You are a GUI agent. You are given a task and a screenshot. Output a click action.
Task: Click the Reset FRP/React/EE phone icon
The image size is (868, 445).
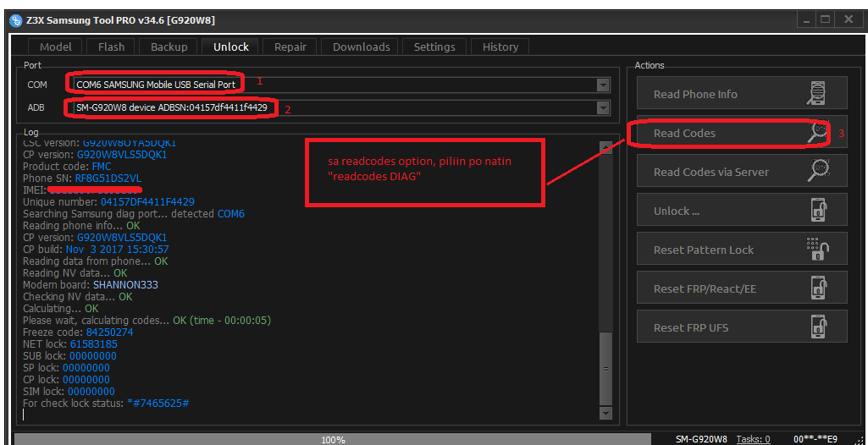coord(819,288)
